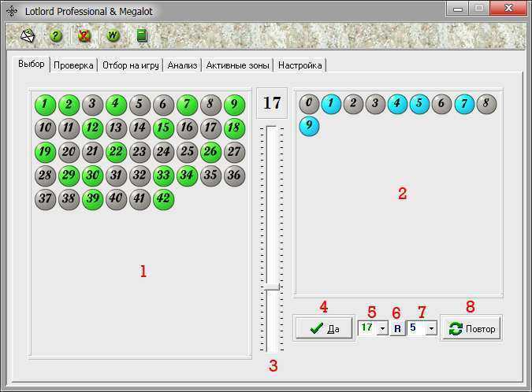Expand the dropdown showing 17
The height and width of the screenshot is (392, 532).
point(383,328)
